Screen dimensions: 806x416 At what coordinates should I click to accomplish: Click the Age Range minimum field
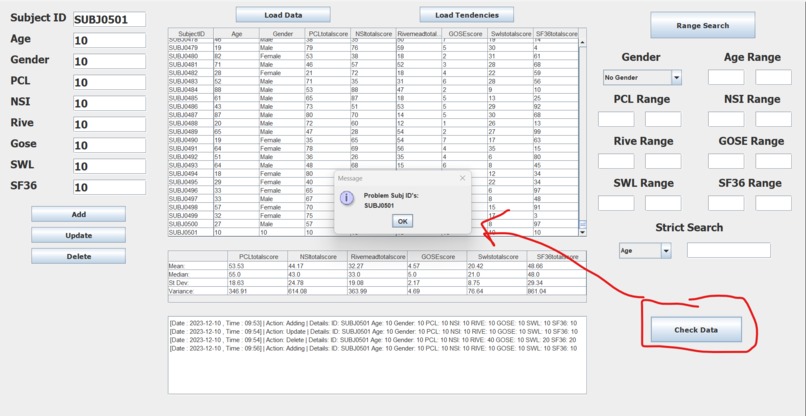click(x=726, y=77)
